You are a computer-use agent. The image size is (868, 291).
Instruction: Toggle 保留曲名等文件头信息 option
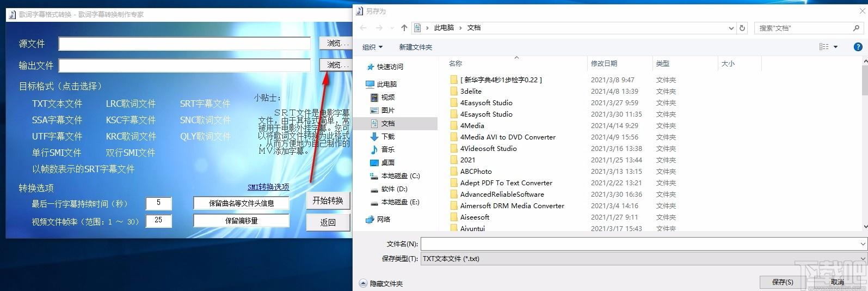241,203
